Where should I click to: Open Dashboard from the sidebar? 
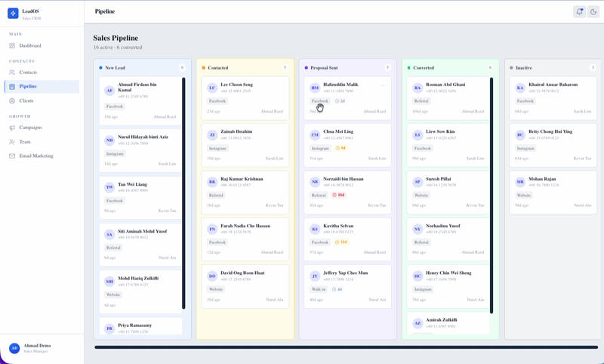30,46
